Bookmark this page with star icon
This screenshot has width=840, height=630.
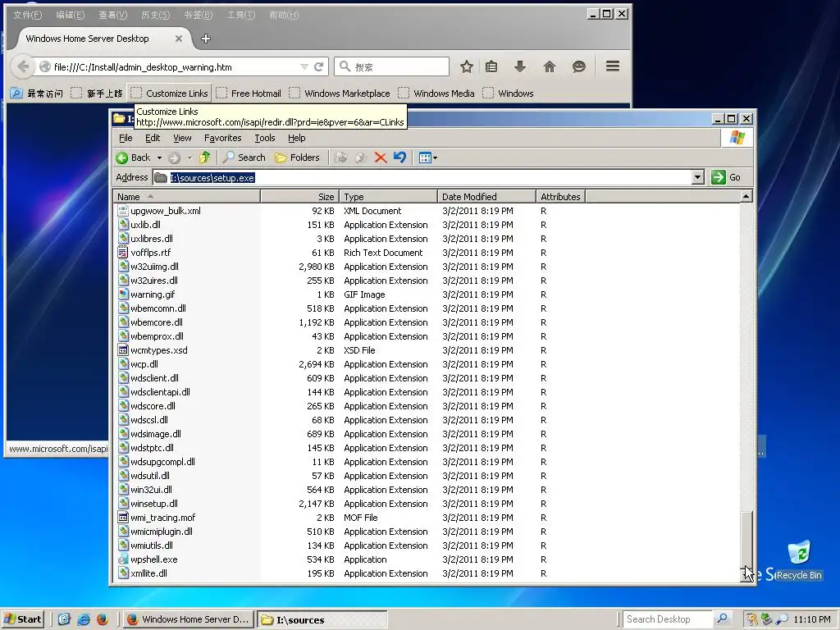(x=467, y=66)
